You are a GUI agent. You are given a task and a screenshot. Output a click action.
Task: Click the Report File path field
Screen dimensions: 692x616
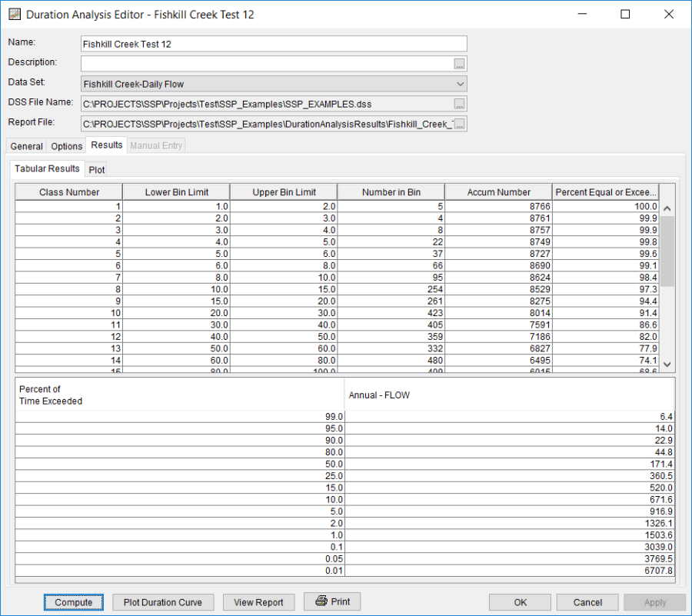pos(267,124)
